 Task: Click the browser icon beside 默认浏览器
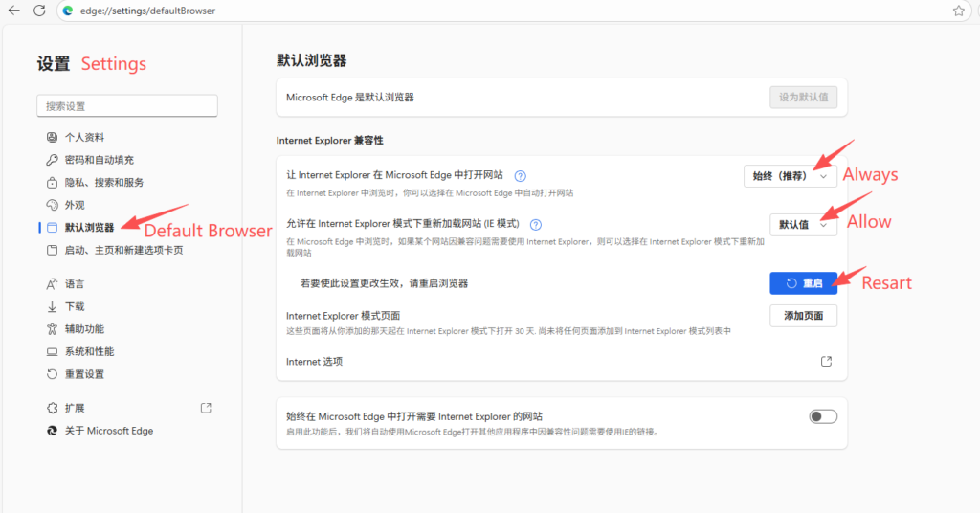click(x=52, y=228)
